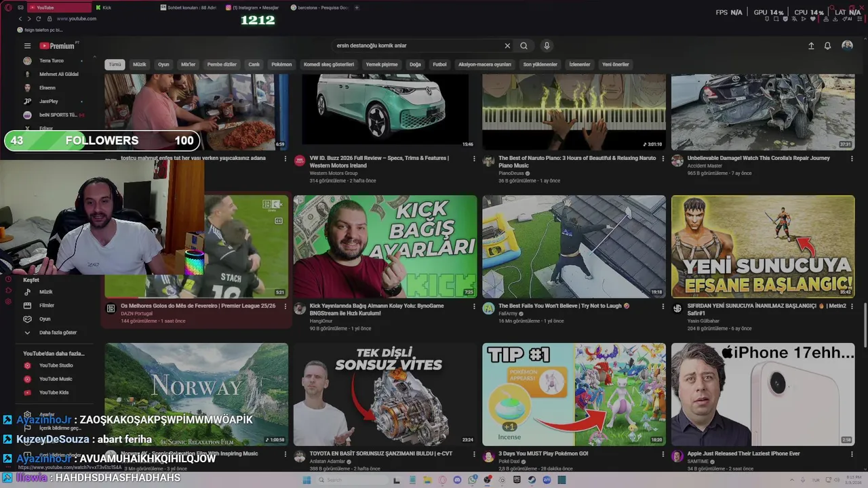Select the Yeni öneriler filter chip
The height and width of the screenshot is (488, 868).
(616, 64)
